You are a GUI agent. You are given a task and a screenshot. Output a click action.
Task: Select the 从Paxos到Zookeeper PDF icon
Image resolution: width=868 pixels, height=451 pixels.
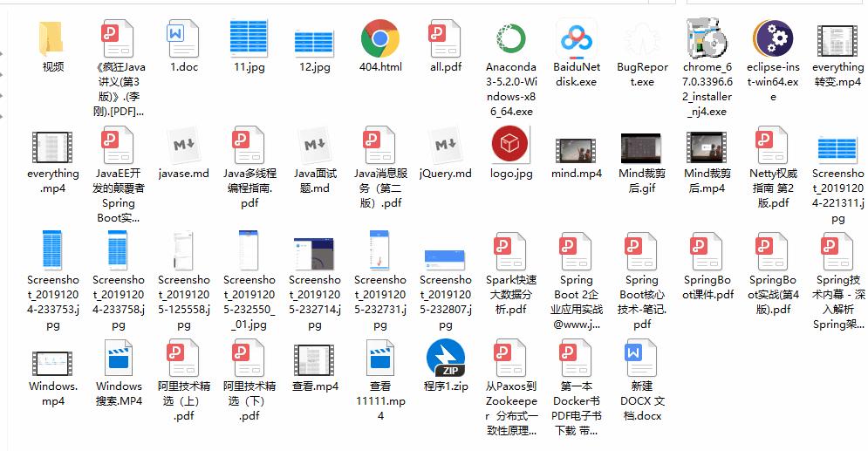(511, 358)
